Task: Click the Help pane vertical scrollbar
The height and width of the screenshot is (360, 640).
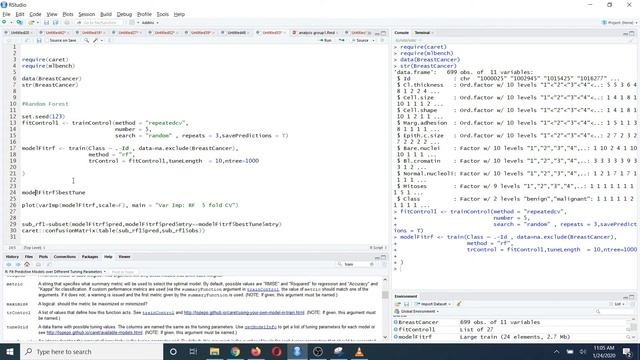Action: (x=385, y=308)
